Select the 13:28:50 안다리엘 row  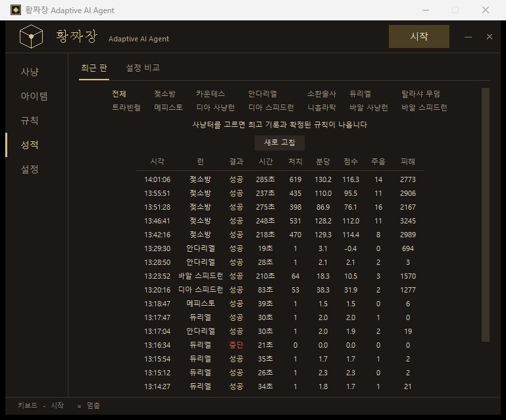coord(280,262)
